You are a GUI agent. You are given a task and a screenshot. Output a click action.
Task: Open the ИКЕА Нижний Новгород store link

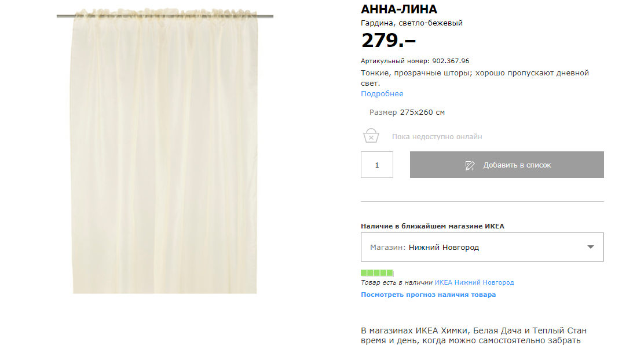[474, 282]
